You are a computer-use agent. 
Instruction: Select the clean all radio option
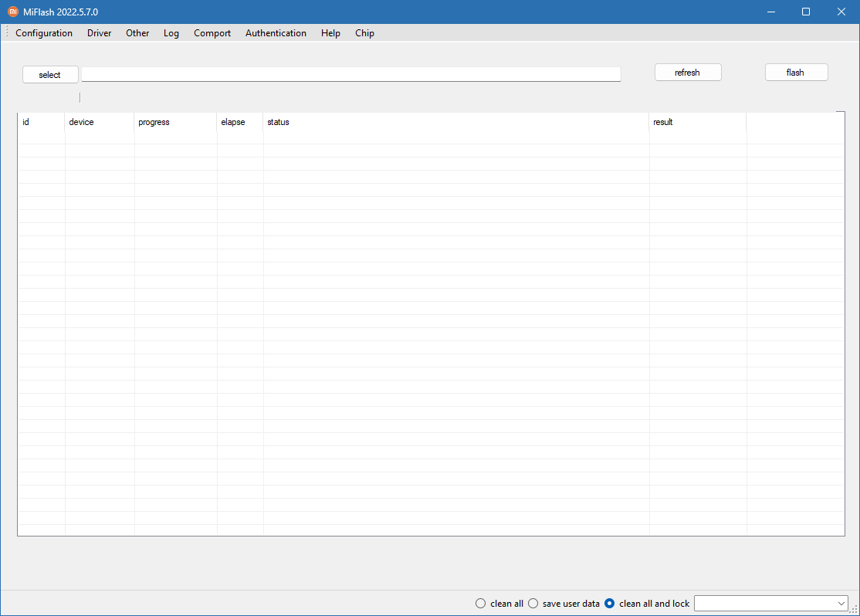[499, 604]
